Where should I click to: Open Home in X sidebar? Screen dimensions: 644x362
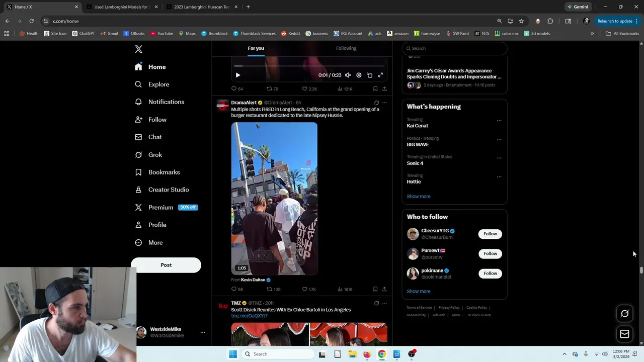tap(150, 67)
